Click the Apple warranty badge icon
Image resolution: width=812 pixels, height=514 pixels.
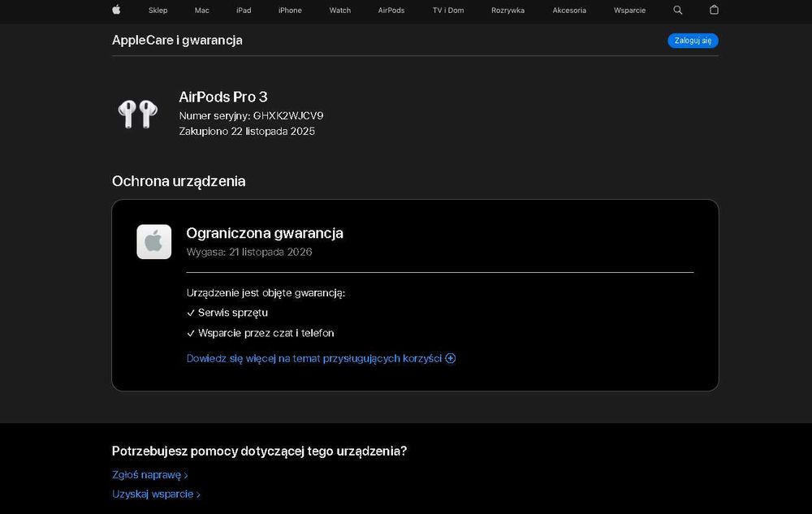coord(153,242)
